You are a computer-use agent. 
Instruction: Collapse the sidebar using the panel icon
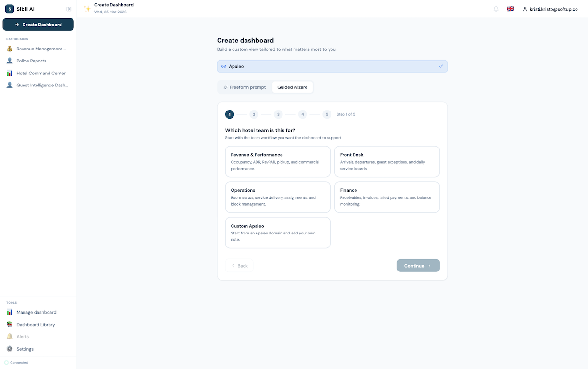pyautogui.click(x=69, y=9)
